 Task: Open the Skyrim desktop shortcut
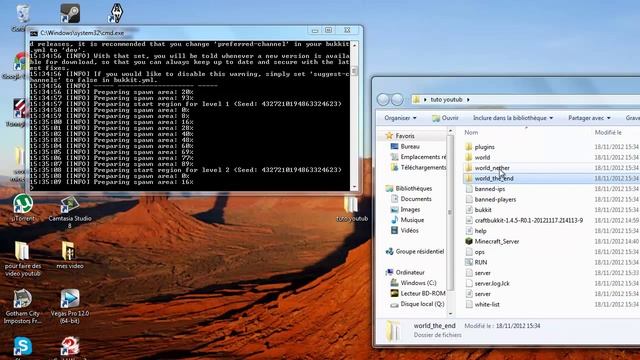116,13
